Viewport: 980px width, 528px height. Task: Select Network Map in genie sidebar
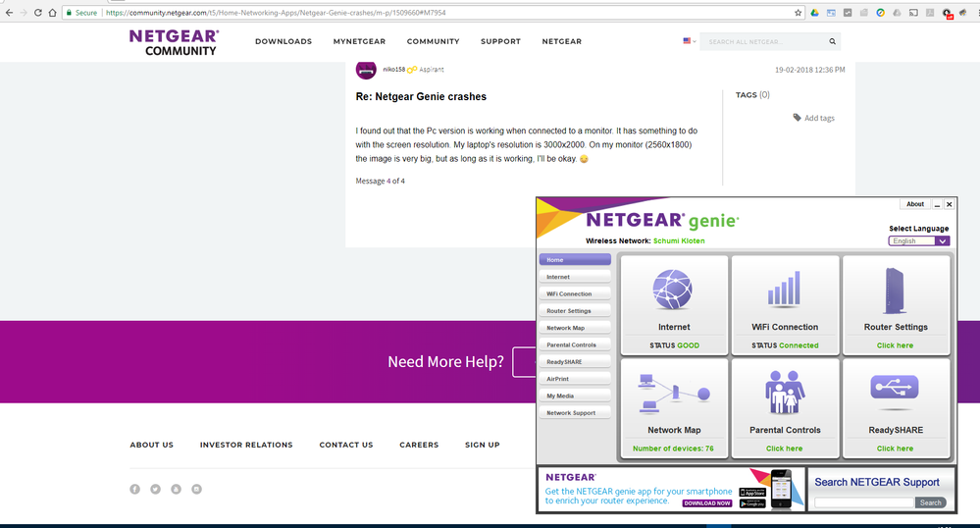tap(575, 327)
